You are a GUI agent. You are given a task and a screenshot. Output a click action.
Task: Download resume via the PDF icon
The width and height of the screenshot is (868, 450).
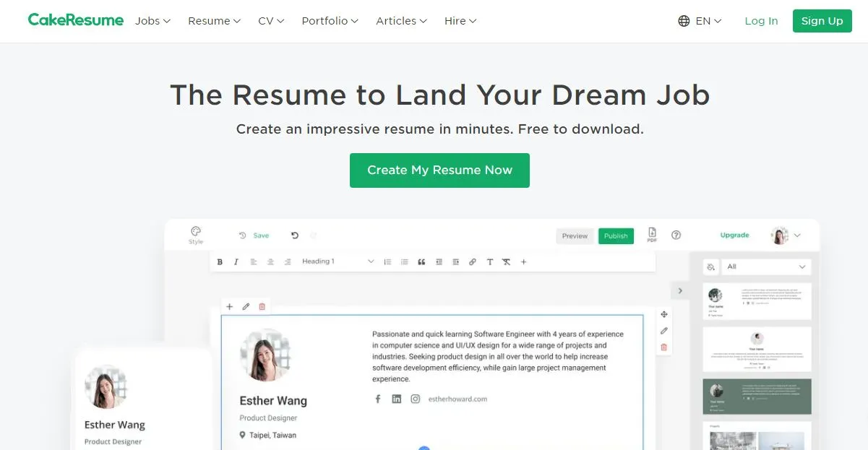(x=652, y=235)
